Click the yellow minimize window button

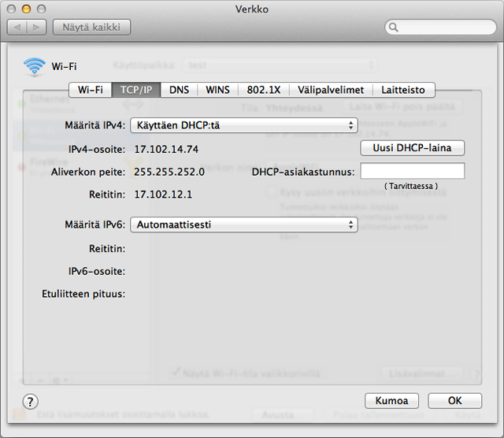pos(26,9)
